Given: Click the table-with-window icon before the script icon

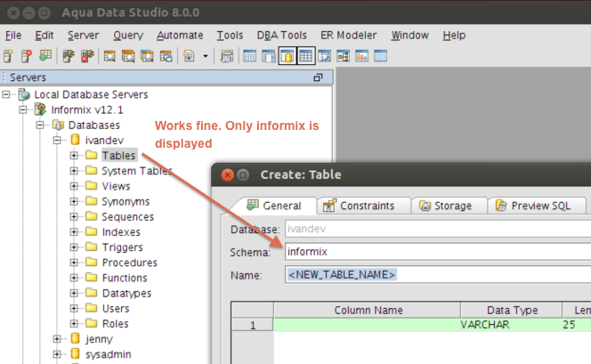Looking at the screenshot, I should pos(166,56).
